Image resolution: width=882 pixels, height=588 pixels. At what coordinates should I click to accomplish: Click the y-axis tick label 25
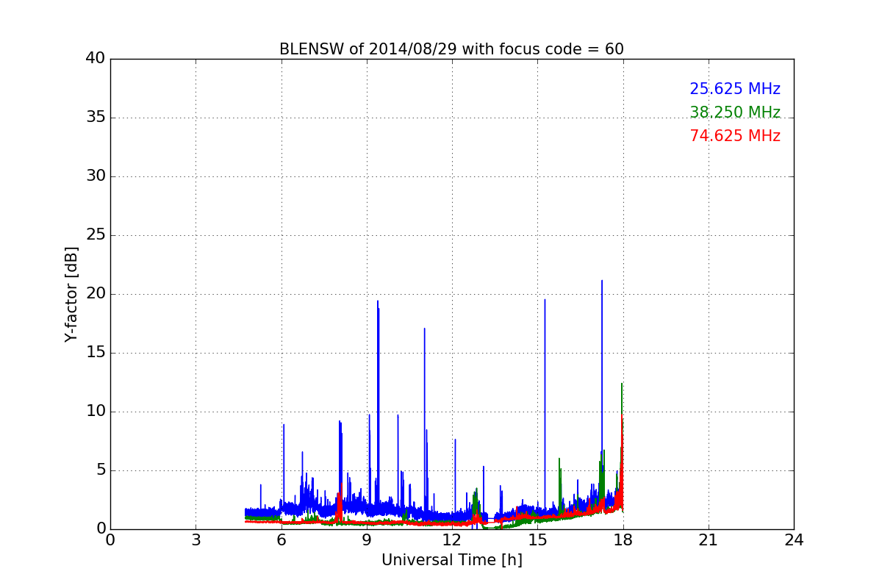pos(96,235)
